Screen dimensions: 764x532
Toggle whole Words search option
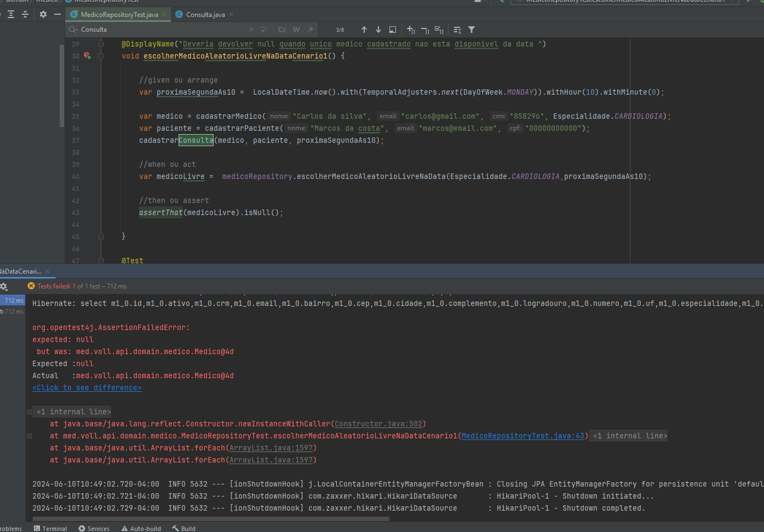296,30
